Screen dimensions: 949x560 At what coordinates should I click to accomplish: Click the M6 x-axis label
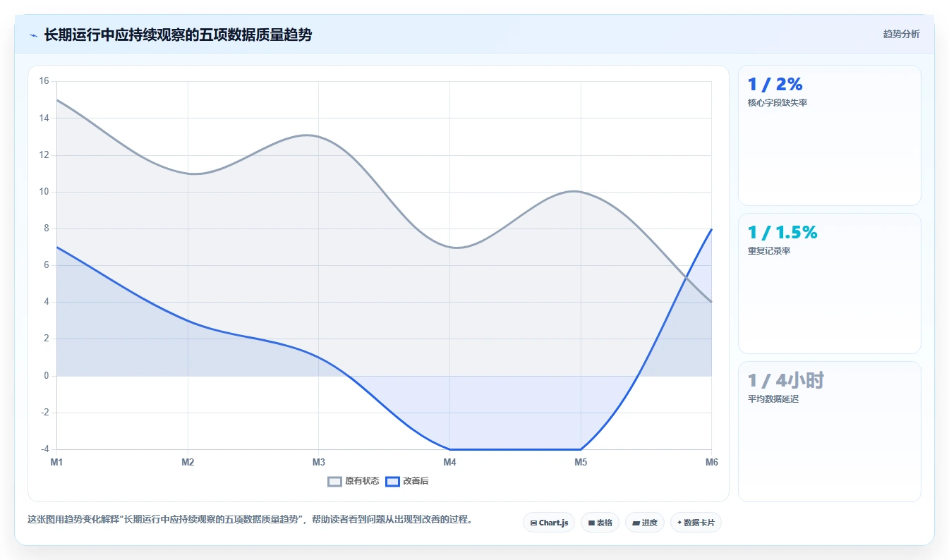click(x=711, y=462)
